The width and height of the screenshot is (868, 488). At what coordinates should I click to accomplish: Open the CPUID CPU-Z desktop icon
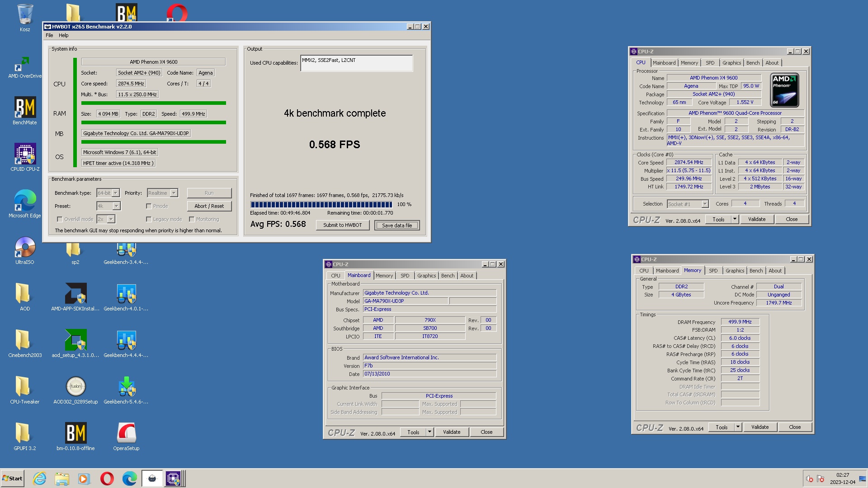click(25, 157)
